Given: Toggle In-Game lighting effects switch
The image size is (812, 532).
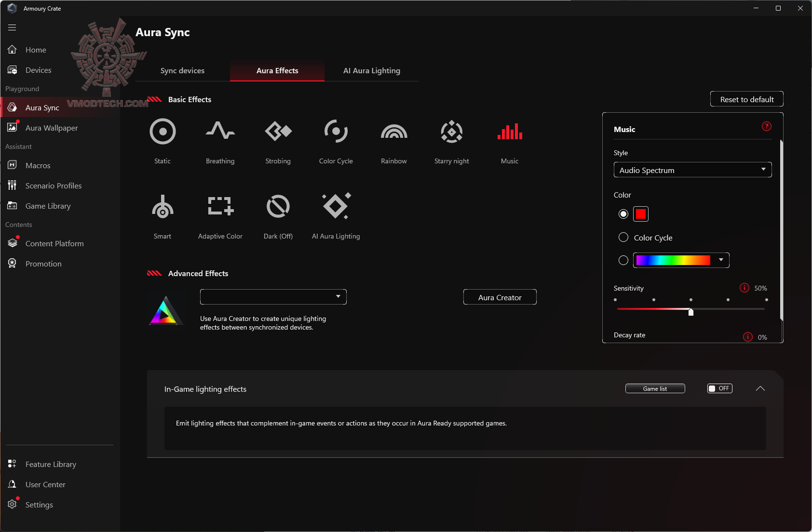Looking at the screenshot, I should 719,388.
